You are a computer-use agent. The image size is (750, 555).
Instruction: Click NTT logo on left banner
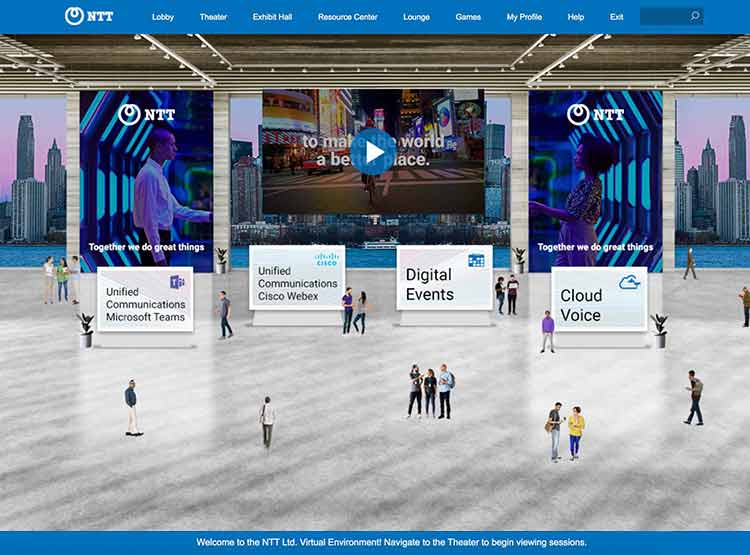point(146,114)
